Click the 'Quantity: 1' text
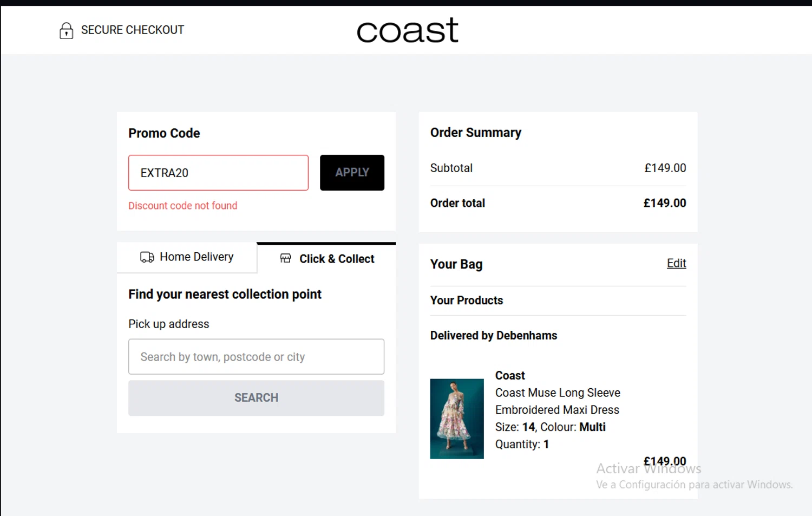Screen dimensions: 812x516 point(522,445)
